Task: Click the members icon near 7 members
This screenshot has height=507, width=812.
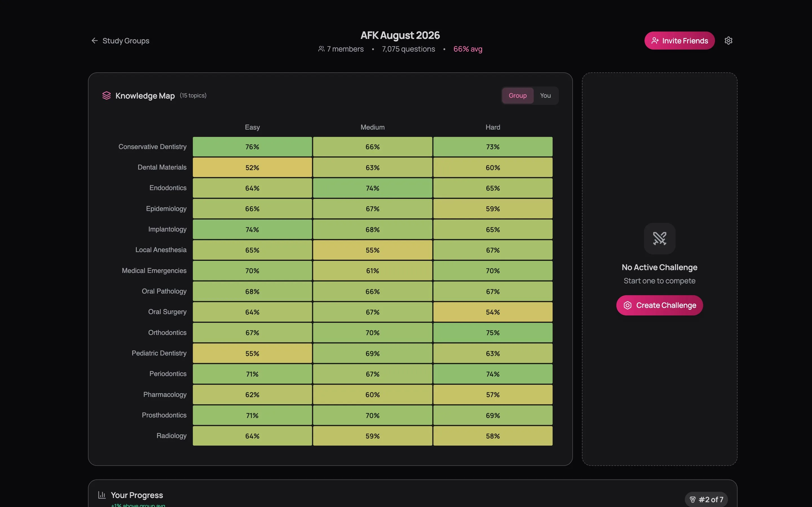Action: click(321, 49)
